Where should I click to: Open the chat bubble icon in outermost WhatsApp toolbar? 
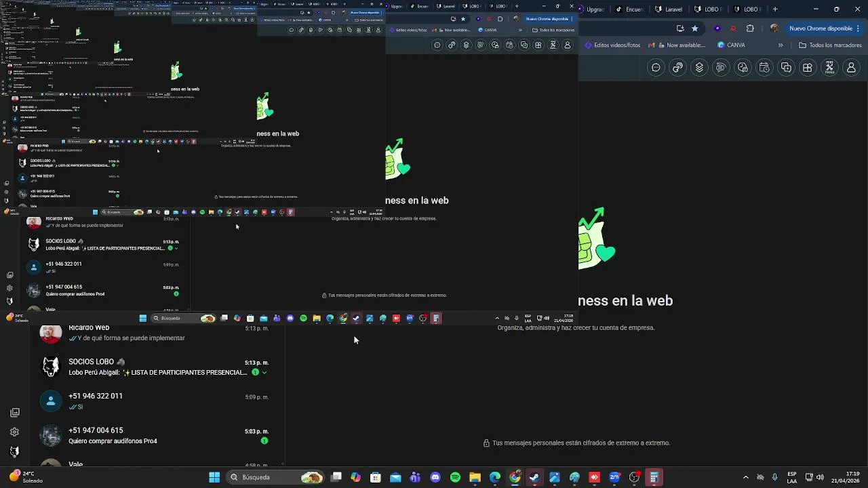pyautogui.click(x=656, y=68)
